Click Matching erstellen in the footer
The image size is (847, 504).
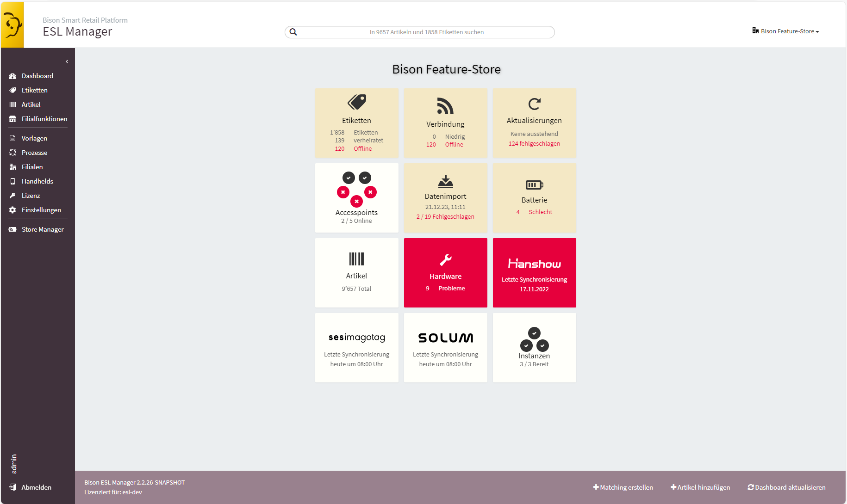[x=623, y=487]
